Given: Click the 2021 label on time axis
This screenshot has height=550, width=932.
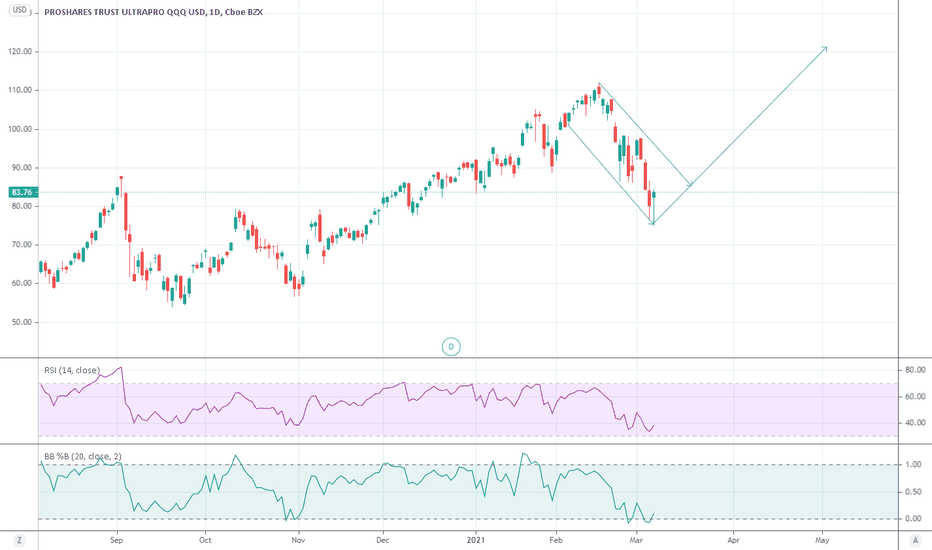Looking at the screenshot, I should coord(476,540).
